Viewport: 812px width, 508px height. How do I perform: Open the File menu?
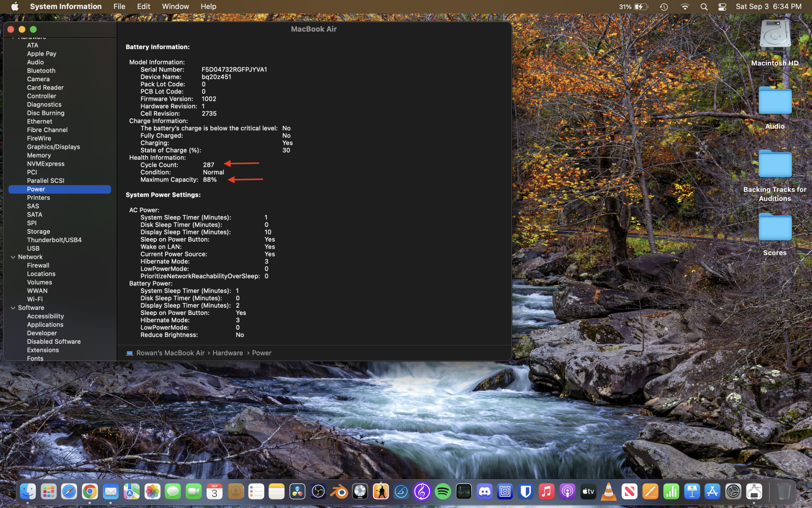[119, 7]
